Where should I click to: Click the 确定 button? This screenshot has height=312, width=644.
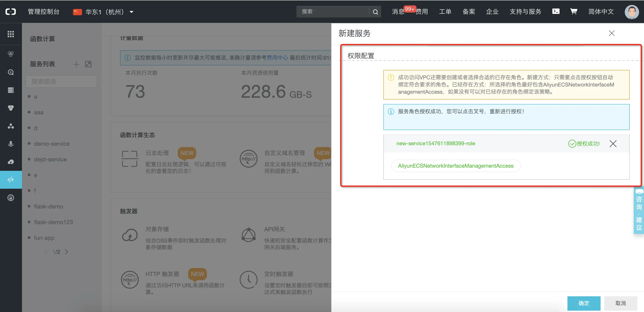click(584, 303)
